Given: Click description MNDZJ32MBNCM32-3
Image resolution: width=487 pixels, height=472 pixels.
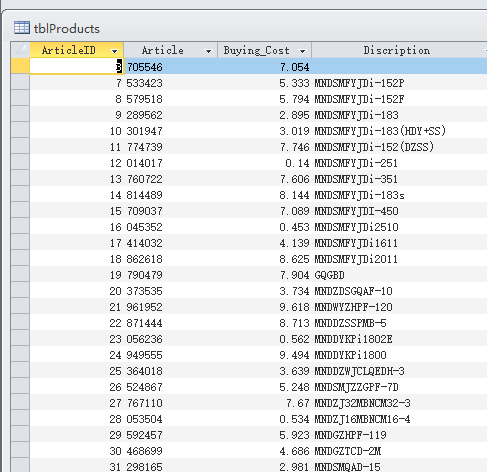Looking at the screenshot, I should point(362,403).
